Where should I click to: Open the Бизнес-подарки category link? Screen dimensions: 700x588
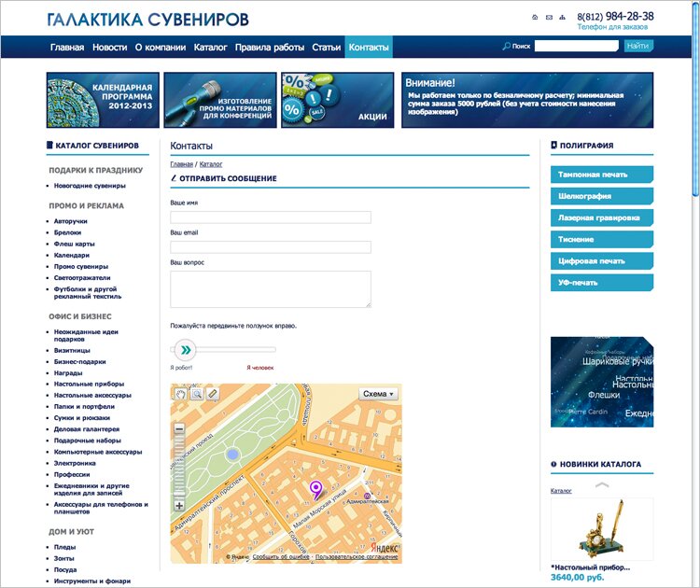pyautogui.click(x=80, y=361)
